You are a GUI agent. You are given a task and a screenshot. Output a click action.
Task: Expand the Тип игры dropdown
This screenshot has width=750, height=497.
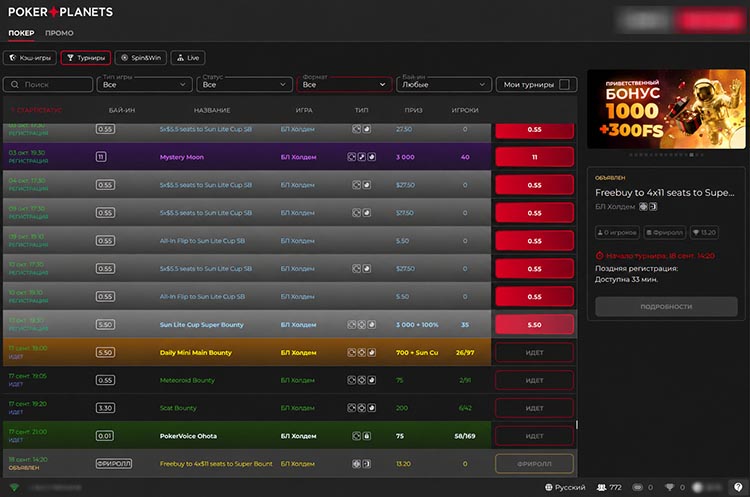pos(145,85)
